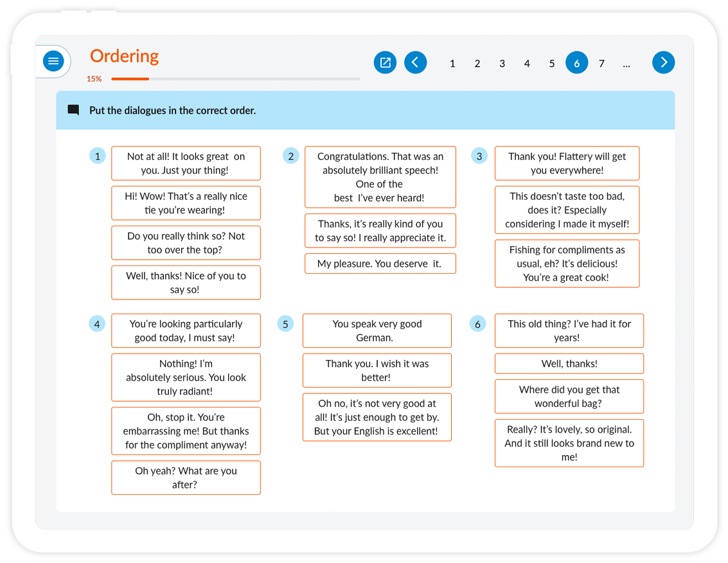The image size is (728, 563).
Task: Select card 'You're looking particularly good today'
Action: tap(186, 331)
